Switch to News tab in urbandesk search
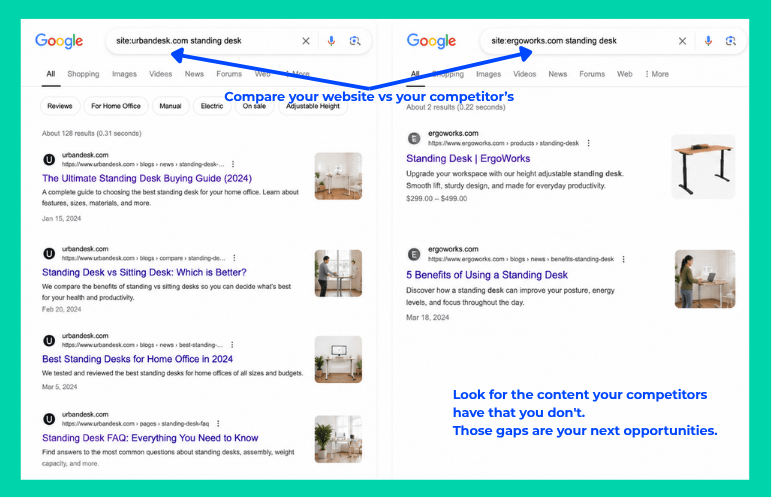 tap(194, 74)
